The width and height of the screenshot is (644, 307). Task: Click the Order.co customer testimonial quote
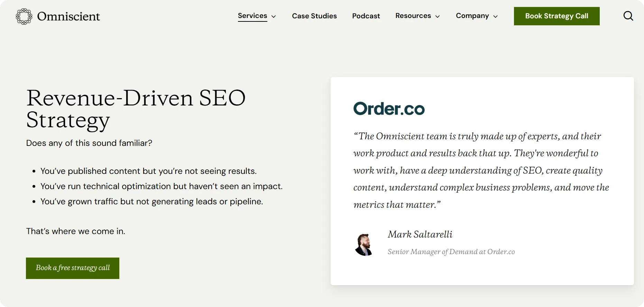[480, 170]
